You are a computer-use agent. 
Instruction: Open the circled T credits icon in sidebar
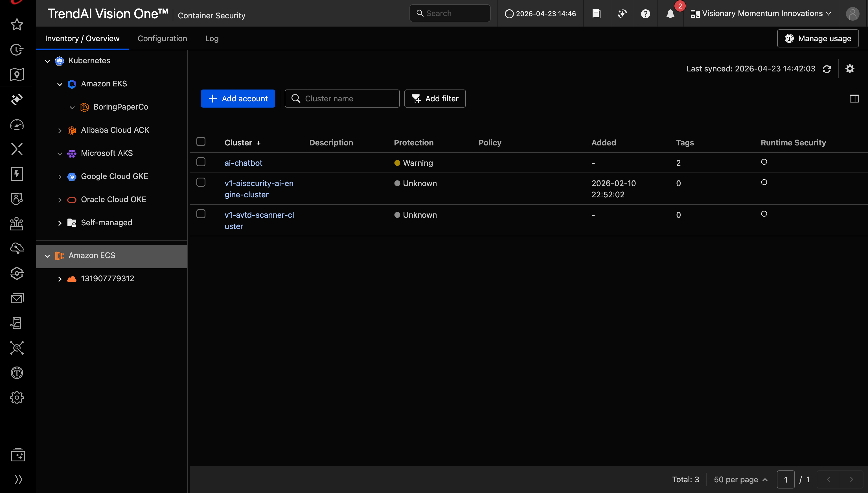click(x=17, y=373)
